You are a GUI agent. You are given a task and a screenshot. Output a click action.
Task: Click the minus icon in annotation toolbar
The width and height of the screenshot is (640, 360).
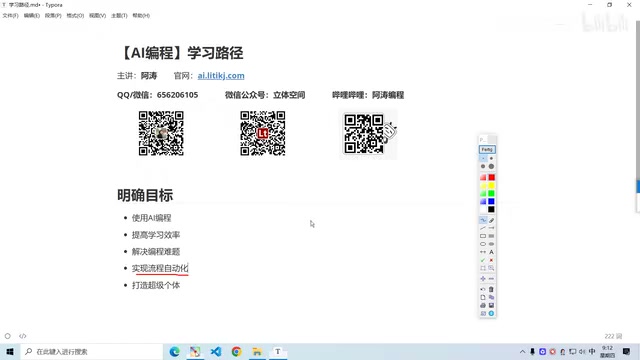491,278
